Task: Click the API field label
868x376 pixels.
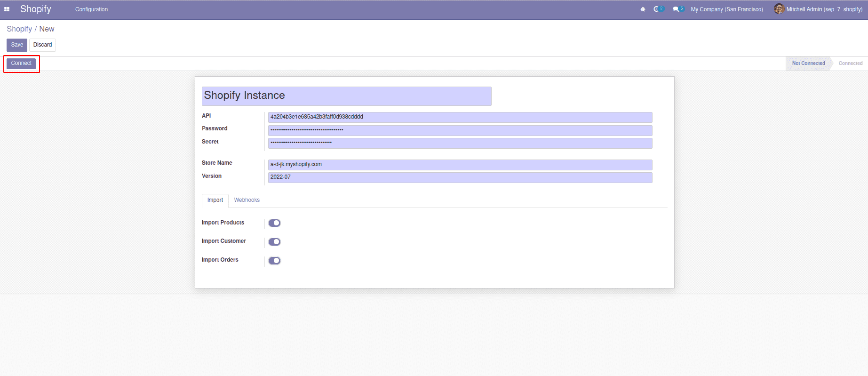Action: coord(206,116)
